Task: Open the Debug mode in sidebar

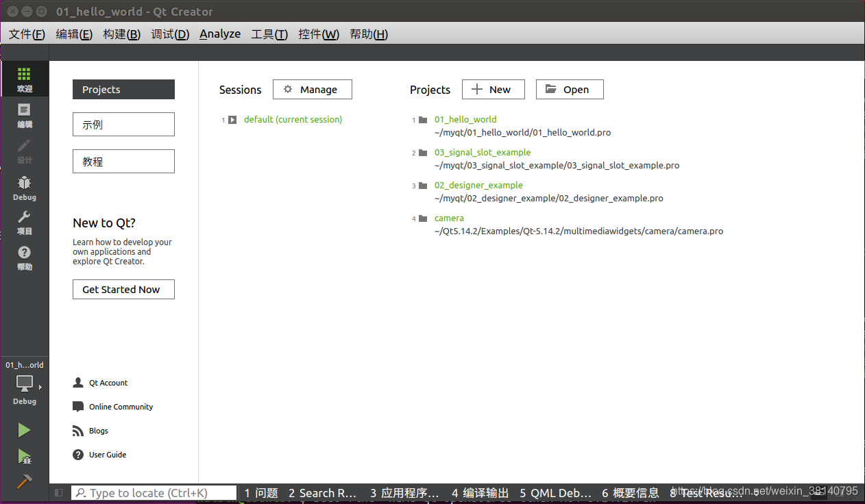Action: point(24,188)
